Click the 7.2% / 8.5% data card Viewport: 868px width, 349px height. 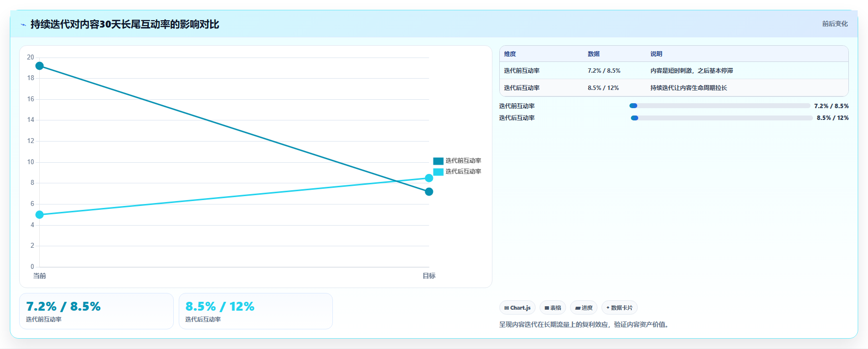[x=96, y=311]
